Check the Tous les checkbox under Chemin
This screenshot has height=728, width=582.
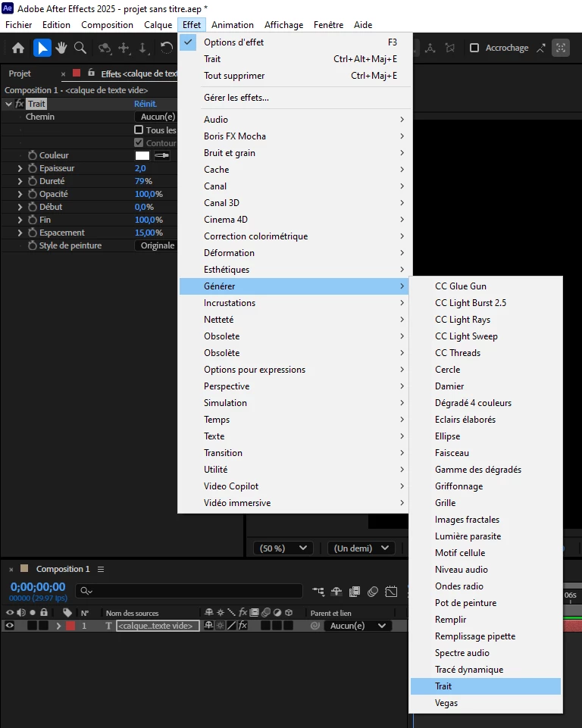139,130
